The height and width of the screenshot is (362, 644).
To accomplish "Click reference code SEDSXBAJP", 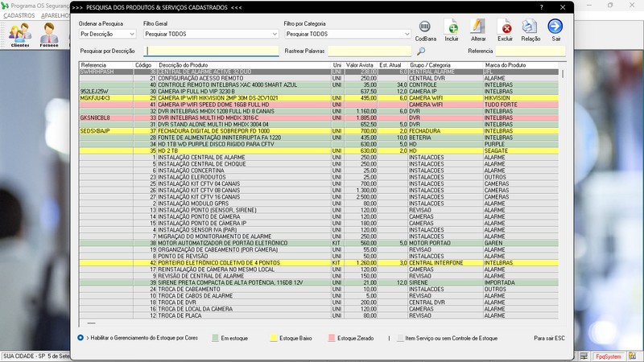I will coord(95,131).
